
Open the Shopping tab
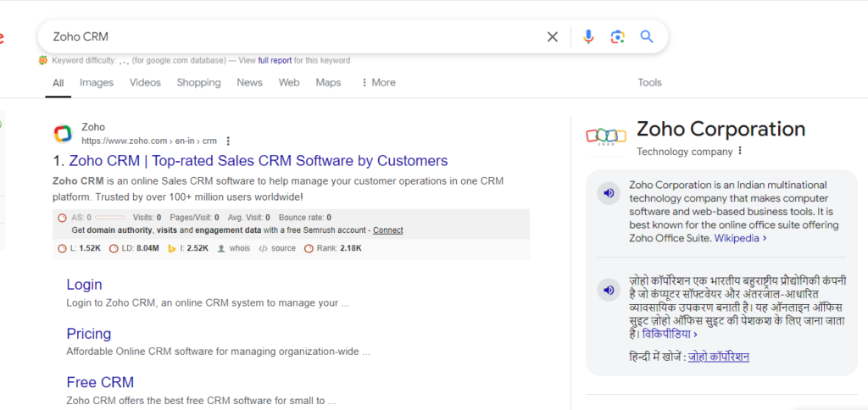pos(198,82)
